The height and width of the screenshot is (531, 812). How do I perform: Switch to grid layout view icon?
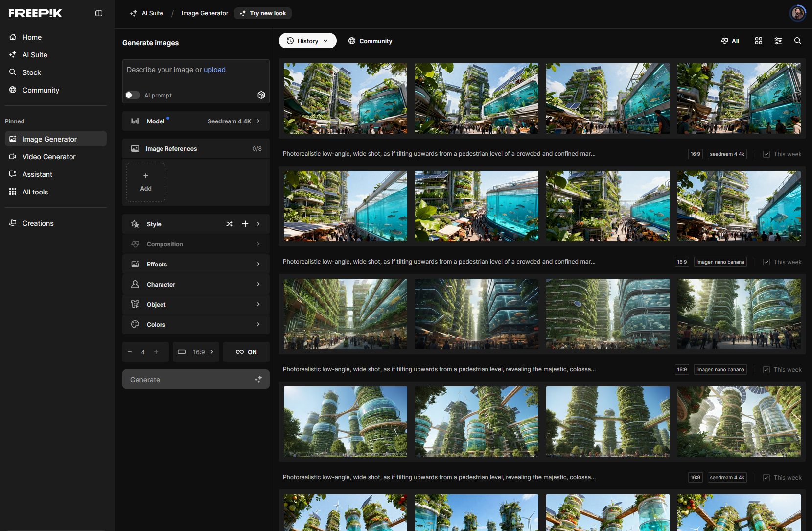[758, 41]
